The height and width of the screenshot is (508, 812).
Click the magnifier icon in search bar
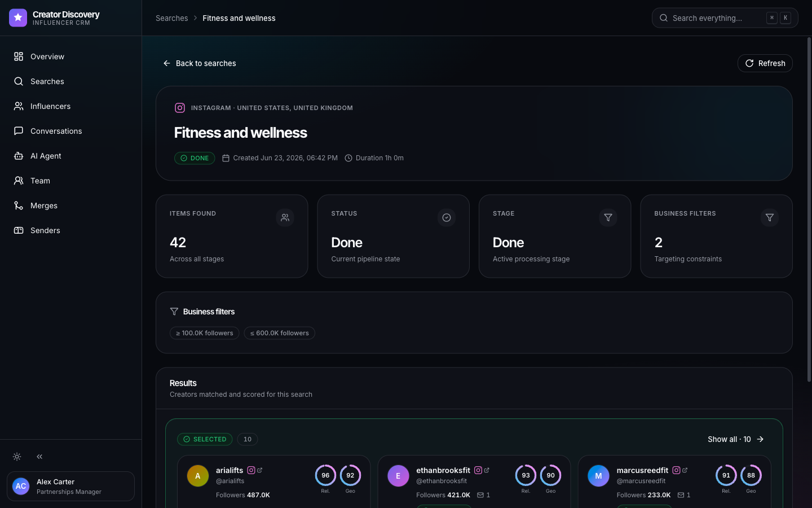pyautogui.click(x=664, y=18)
